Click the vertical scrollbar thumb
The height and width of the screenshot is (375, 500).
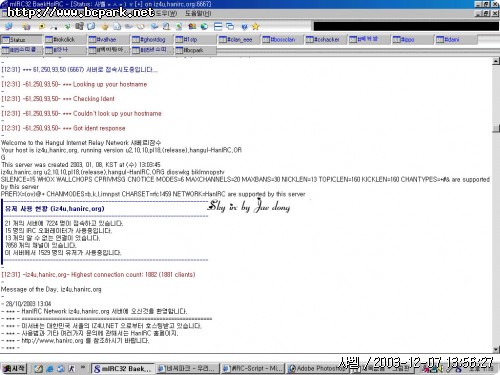[496, 129]
